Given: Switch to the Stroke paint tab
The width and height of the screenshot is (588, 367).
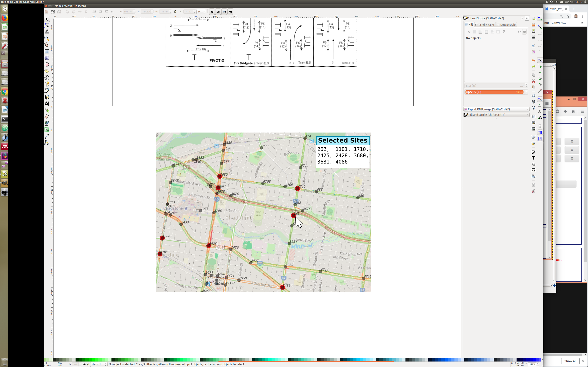Looking at the screenshot, I should pyautogui.click(x=485, y=25).
